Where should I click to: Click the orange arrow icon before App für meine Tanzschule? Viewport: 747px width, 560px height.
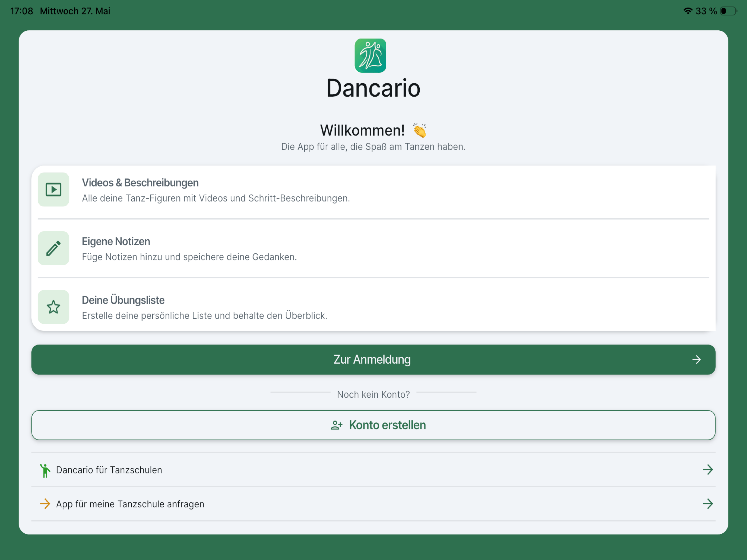tap(45, 504)
